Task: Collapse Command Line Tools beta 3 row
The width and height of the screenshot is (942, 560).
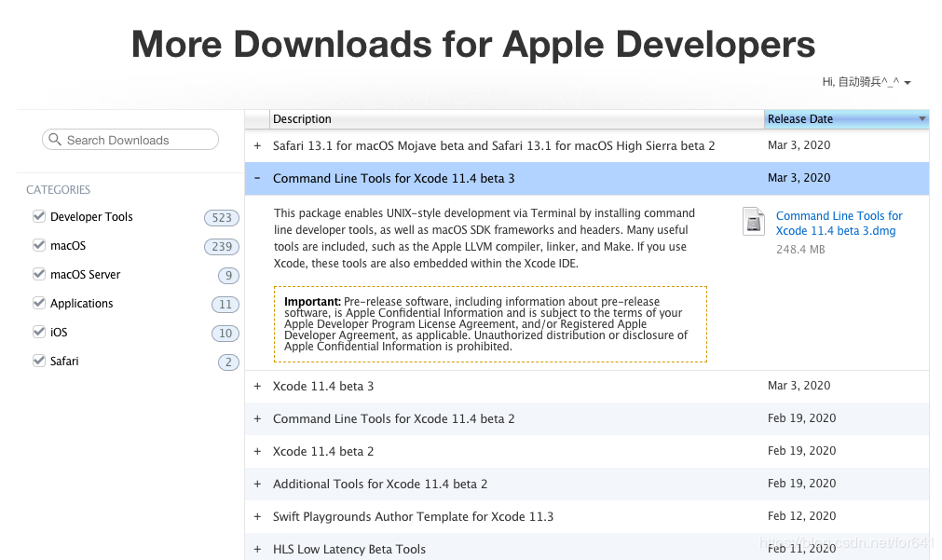Action: [257, 179]
